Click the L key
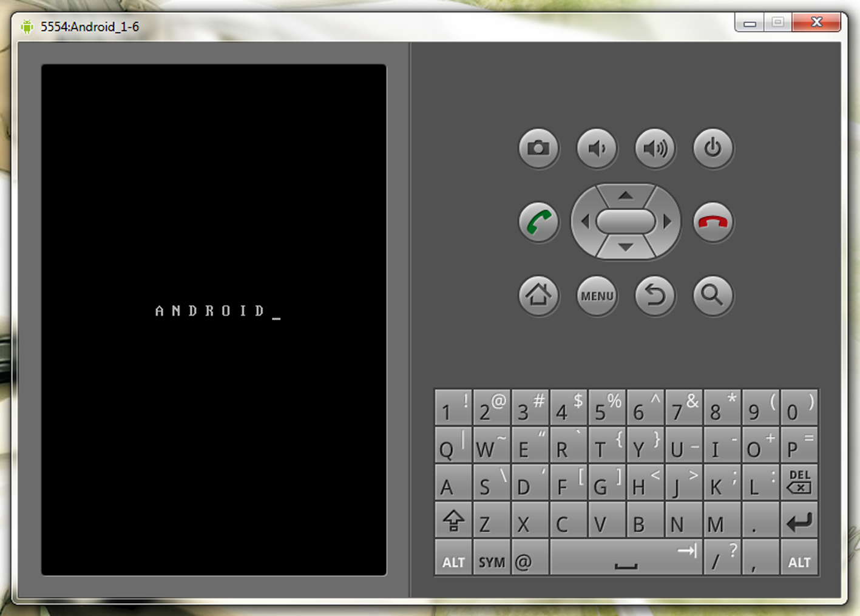 [x=760, y=482]
